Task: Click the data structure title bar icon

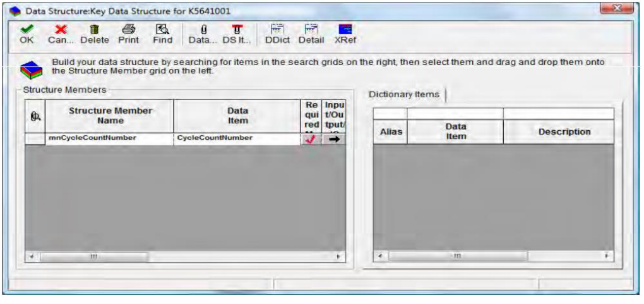Action: click(15, 11)
